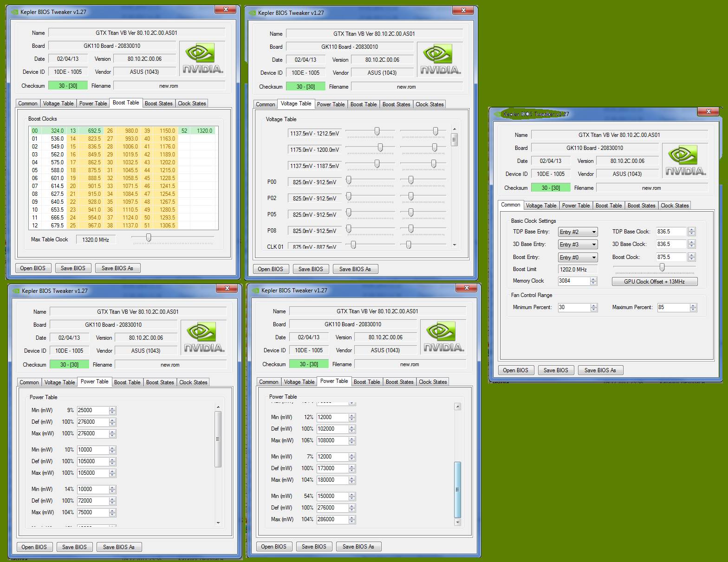Switch to Voltage Table tab in the Basic Clock Settings window
Image resolution: width=728 pixels, height=562 pixels.
(x=541, y=206)
